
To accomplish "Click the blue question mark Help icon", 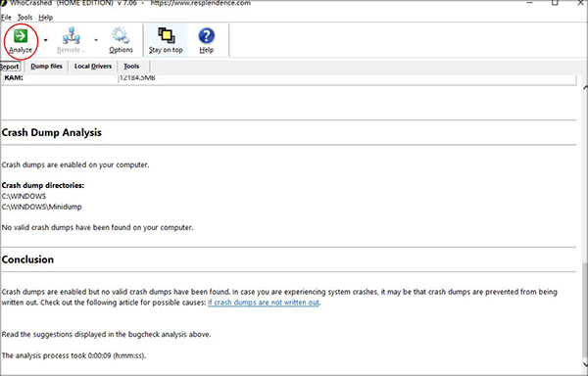I will point(206,36).
